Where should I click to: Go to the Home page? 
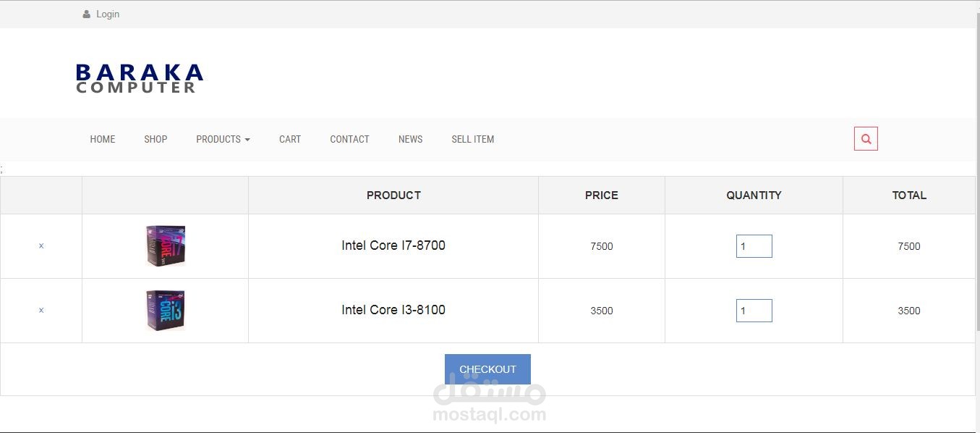pos(103,139)
